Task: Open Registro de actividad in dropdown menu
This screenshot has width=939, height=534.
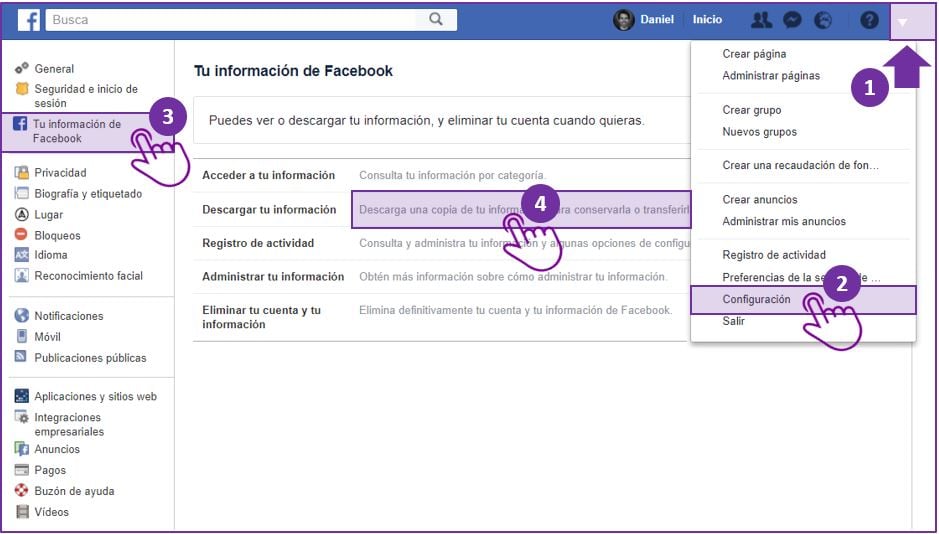Action: tap(774, 255)
